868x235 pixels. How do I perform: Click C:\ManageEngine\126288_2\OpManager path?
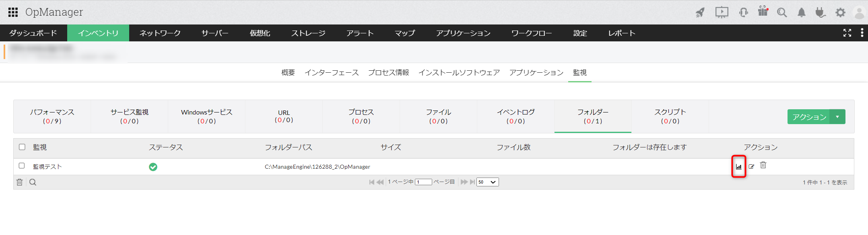pos(318,167)
